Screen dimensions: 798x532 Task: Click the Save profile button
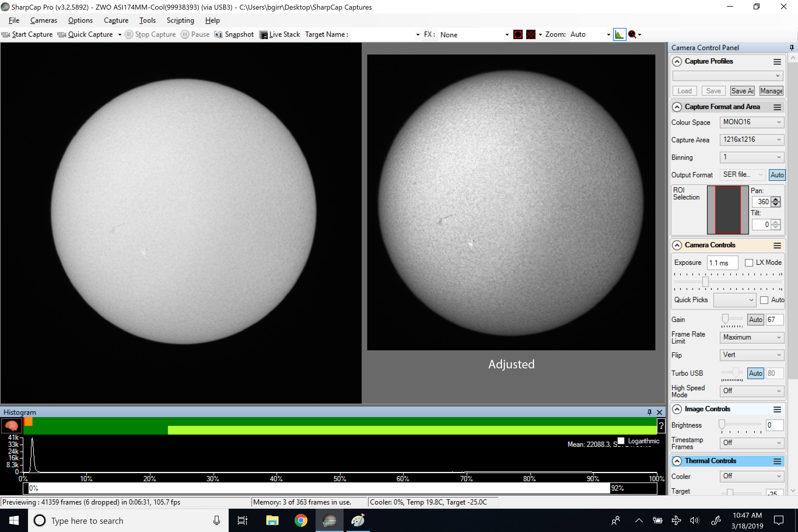tap(713, 91)
